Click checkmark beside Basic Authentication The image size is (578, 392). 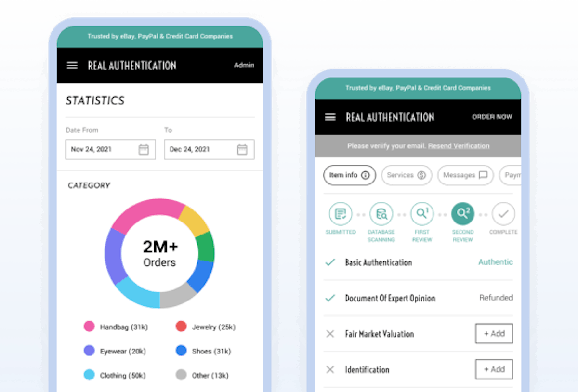pyautogui.click(x=330, y=262)
